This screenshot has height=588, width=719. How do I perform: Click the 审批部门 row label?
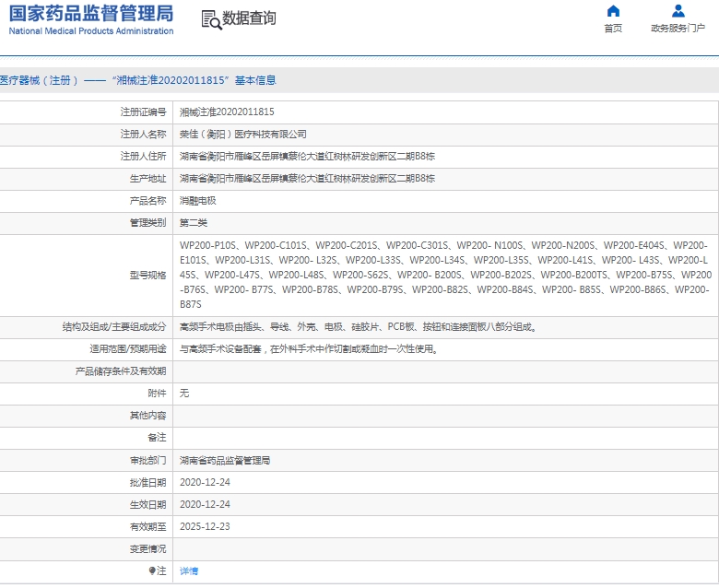[x=147, y=460]
